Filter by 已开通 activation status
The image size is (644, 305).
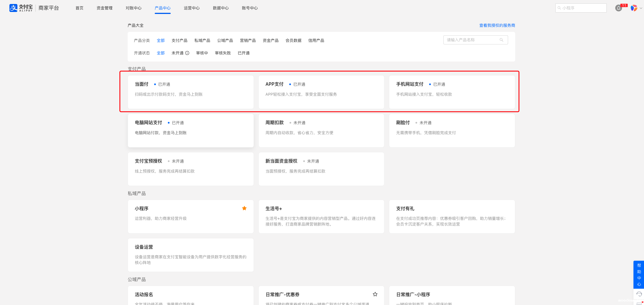click(x=243, y=53)
